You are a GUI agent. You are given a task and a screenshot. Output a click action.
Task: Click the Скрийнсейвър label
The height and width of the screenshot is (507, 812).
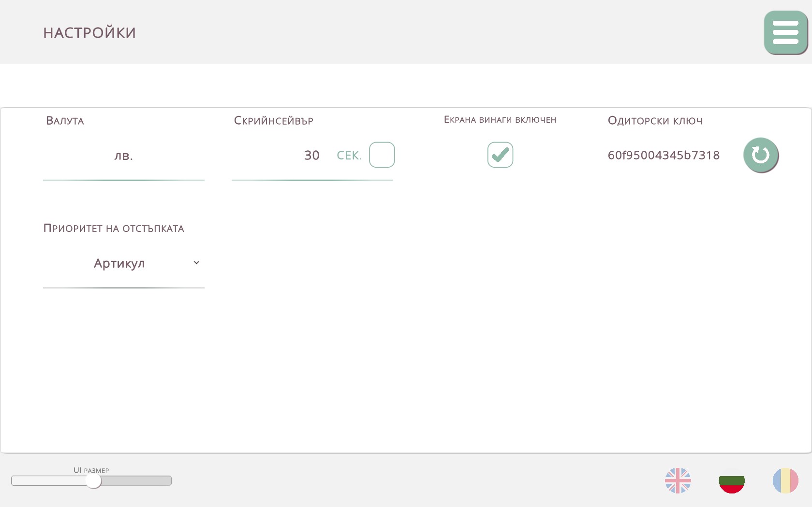[x=274, y=121]
